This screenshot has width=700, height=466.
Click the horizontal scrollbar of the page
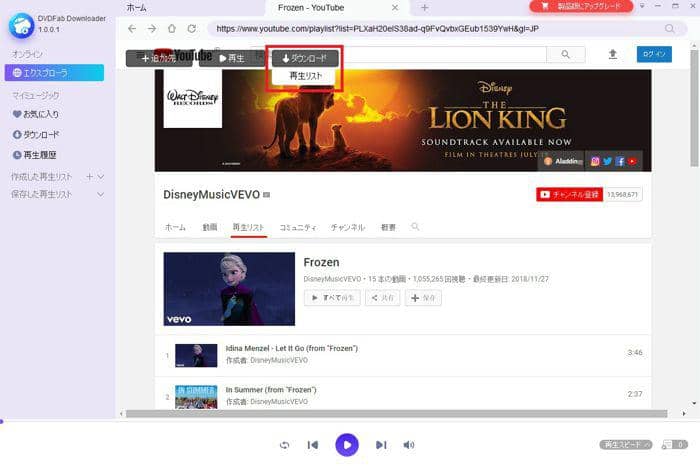(396, 414)
